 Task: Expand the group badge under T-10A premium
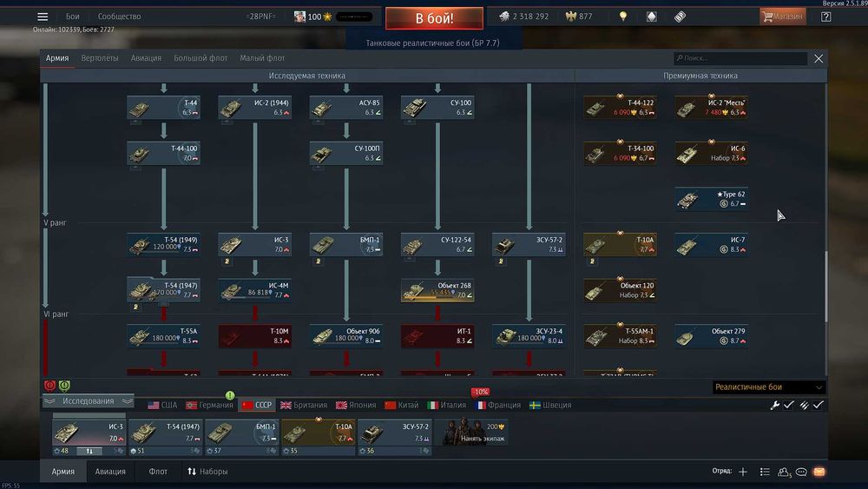[x=592, y=261]
